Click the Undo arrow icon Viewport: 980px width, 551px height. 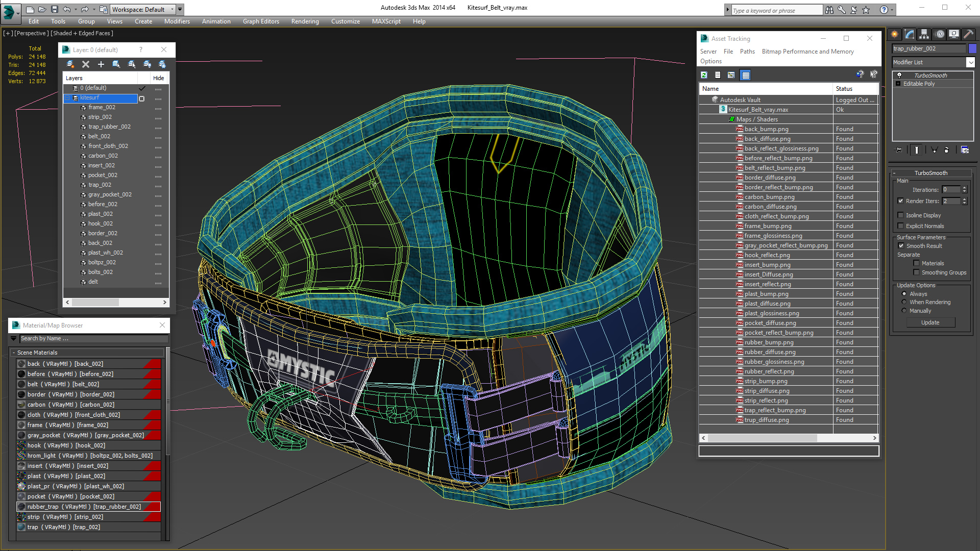click(66, 9)
